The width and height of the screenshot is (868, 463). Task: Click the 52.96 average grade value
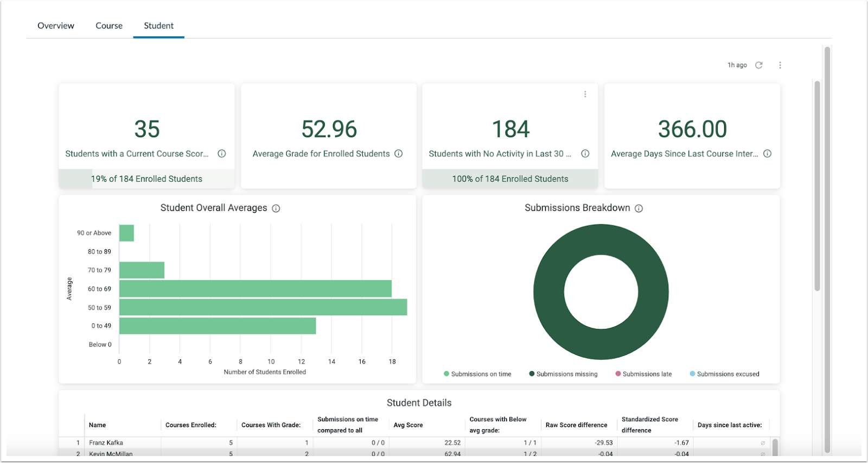pyautogui.click(x=329, y=129)
